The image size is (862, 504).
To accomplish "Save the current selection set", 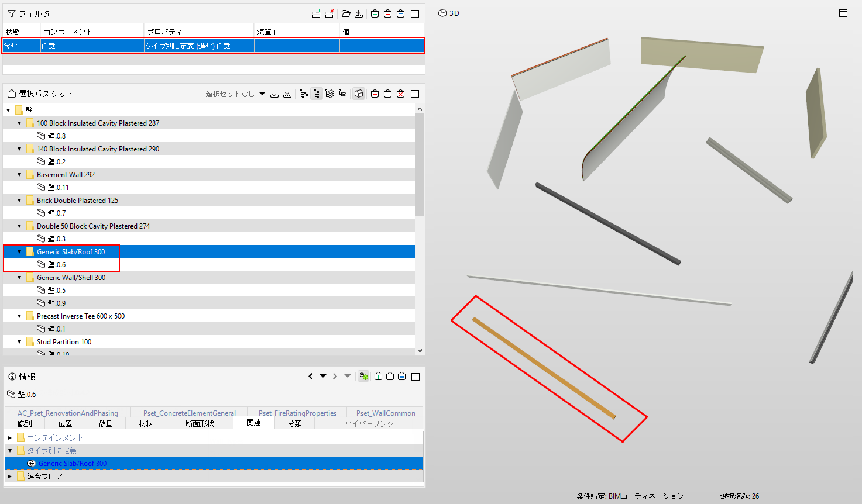I will [274, 94].
